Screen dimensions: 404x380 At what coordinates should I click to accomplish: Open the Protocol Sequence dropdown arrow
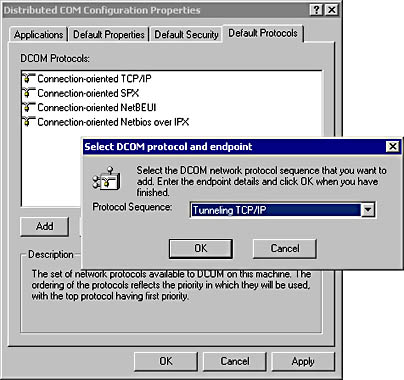click(x=368, y=210)
